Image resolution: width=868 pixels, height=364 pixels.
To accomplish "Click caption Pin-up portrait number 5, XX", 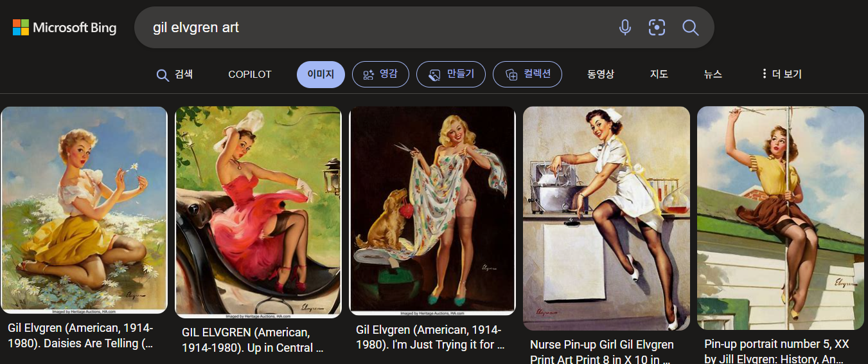I will 777,352.
